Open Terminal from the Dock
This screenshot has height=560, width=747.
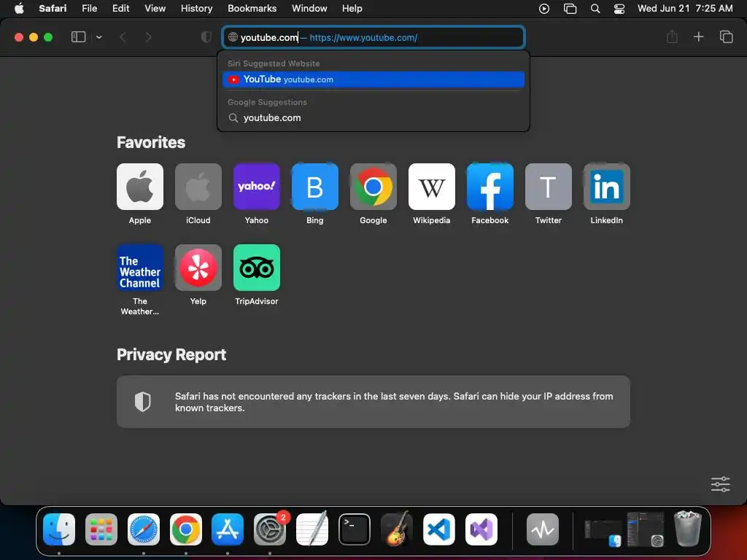[355, 529]
